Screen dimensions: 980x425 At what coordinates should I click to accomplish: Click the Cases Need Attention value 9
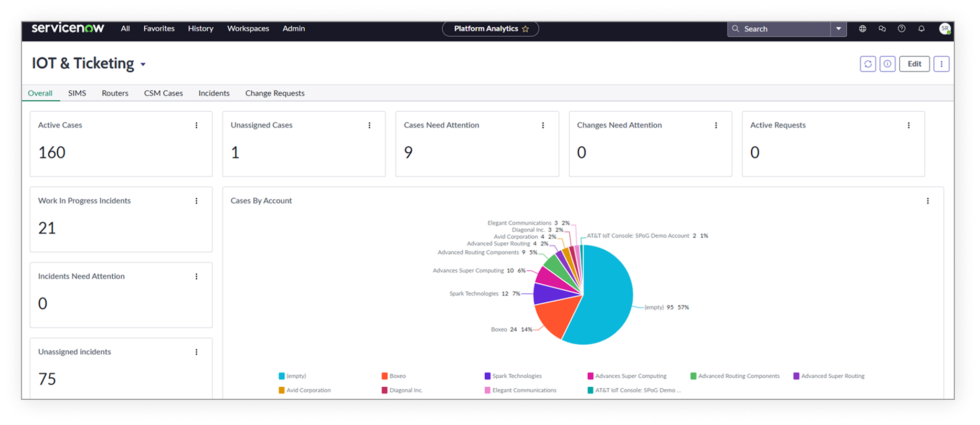[408, 153]
